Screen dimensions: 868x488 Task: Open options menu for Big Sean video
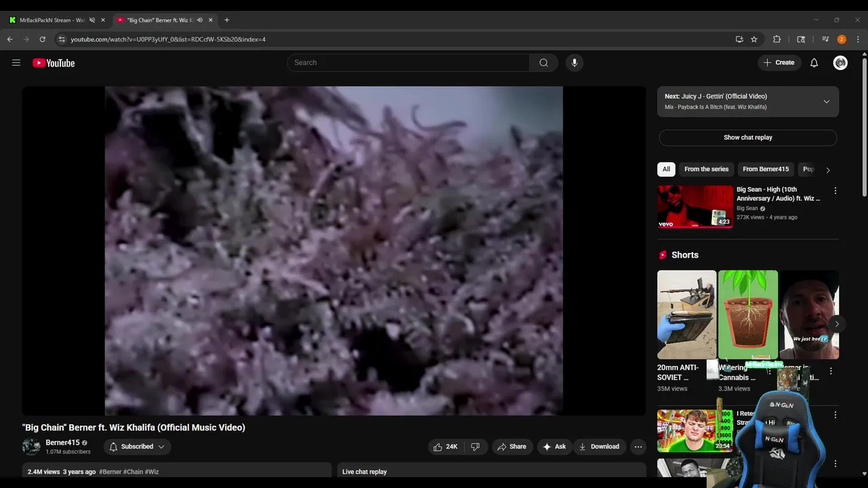835,191
